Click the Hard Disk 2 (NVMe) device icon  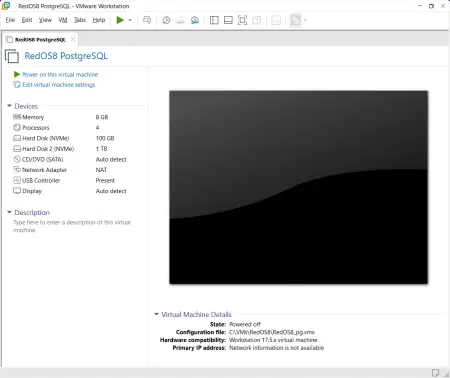[x=17, y=149]
